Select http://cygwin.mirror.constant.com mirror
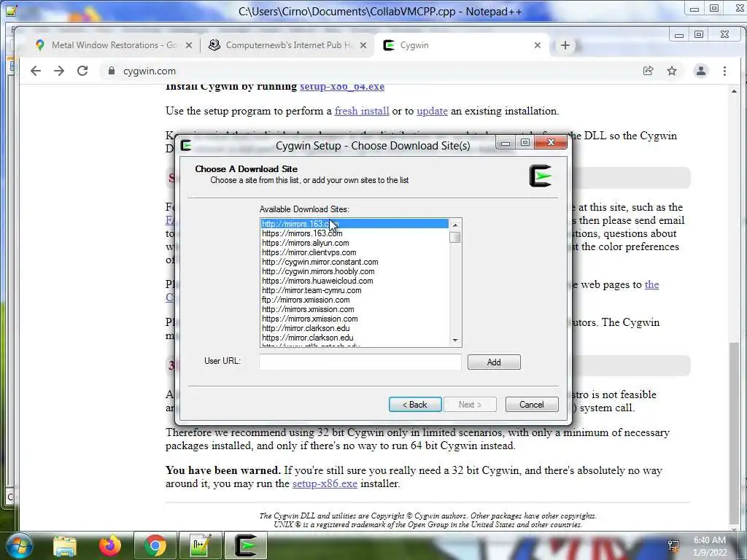Screen dimensions: 747x560 click(355, 262)
